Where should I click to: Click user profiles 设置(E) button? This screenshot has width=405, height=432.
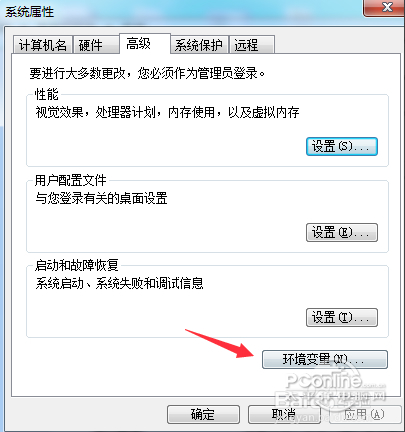342,232
